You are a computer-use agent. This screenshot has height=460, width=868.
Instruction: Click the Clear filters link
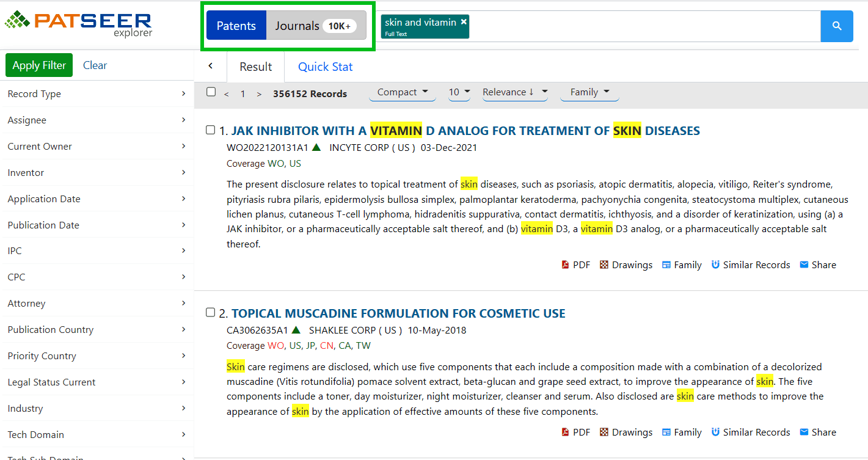pos(95,65)
